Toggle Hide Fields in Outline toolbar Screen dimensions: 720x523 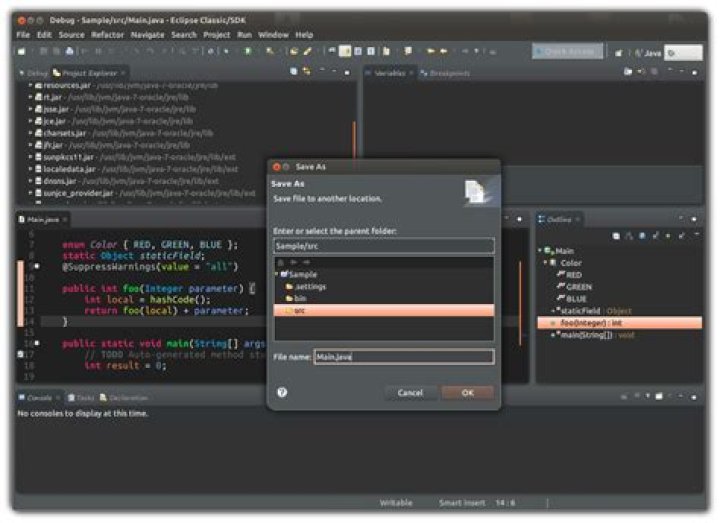click(642, 236)
